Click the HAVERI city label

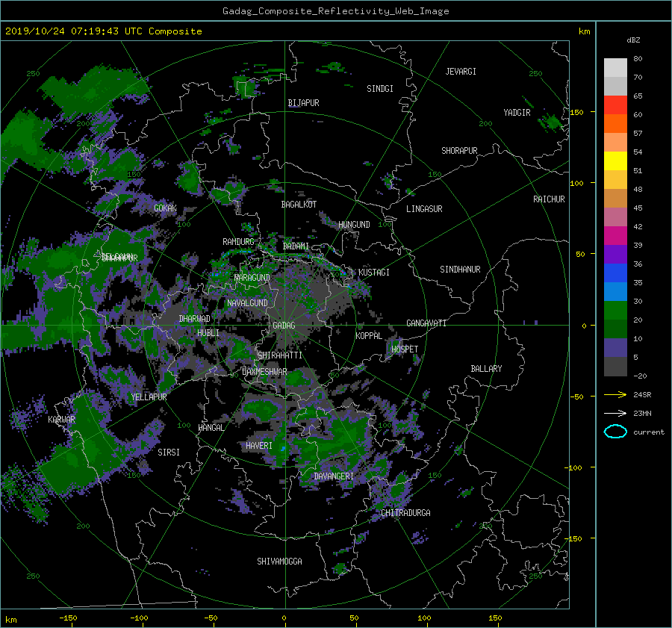(x=259, y=447)
